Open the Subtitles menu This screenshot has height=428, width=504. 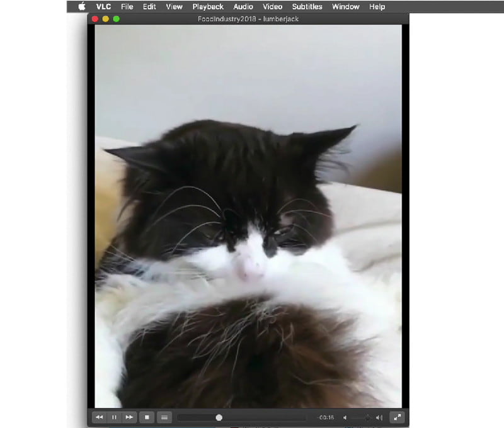coord(307,7)
